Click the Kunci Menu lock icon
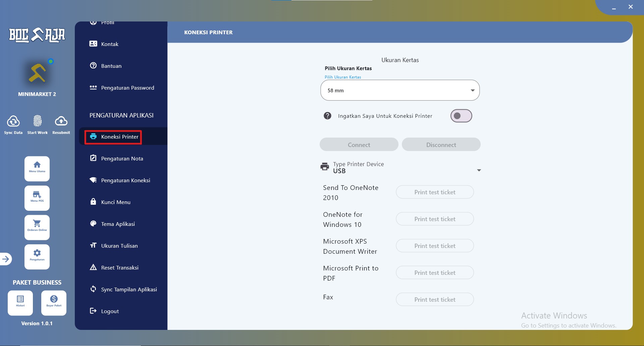644x346 pixels. (x=93, y=201)
